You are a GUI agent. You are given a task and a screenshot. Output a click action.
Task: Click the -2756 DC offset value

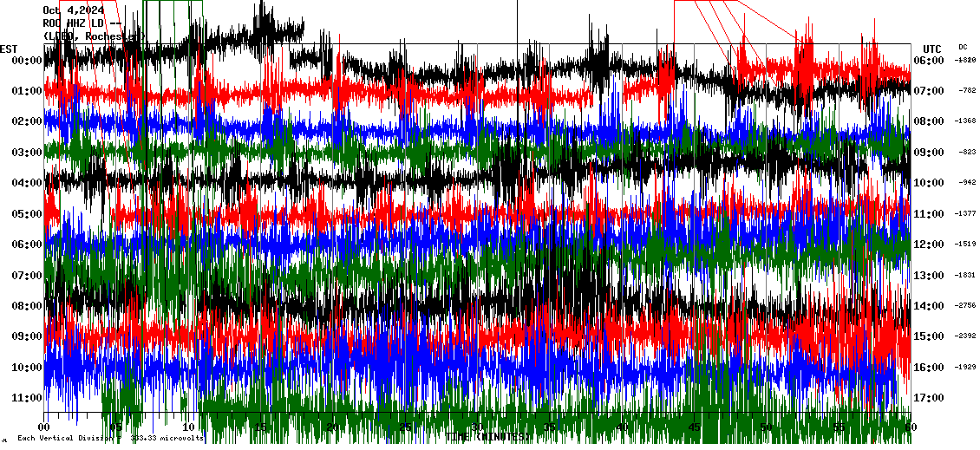click(966, 306)
